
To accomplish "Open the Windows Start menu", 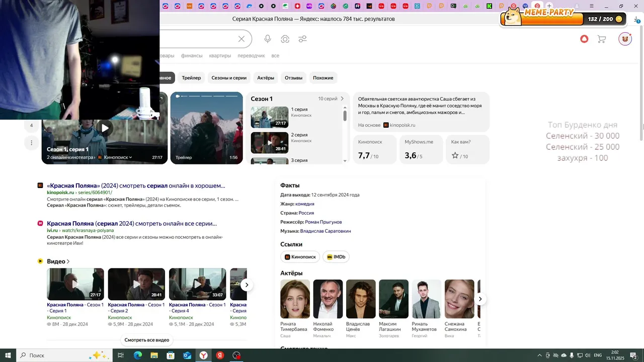I will tap(8, 355).
